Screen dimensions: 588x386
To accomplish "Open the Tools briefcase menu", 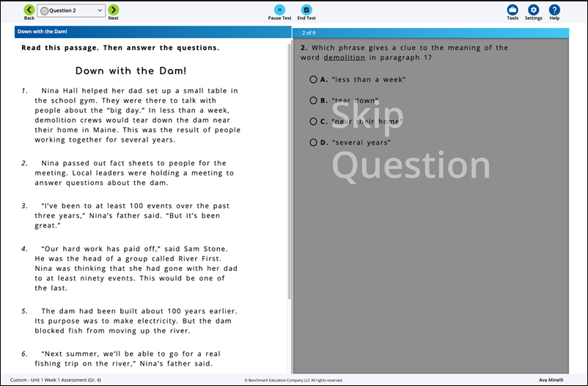I will pyautogui.click(x=512, y=10).
